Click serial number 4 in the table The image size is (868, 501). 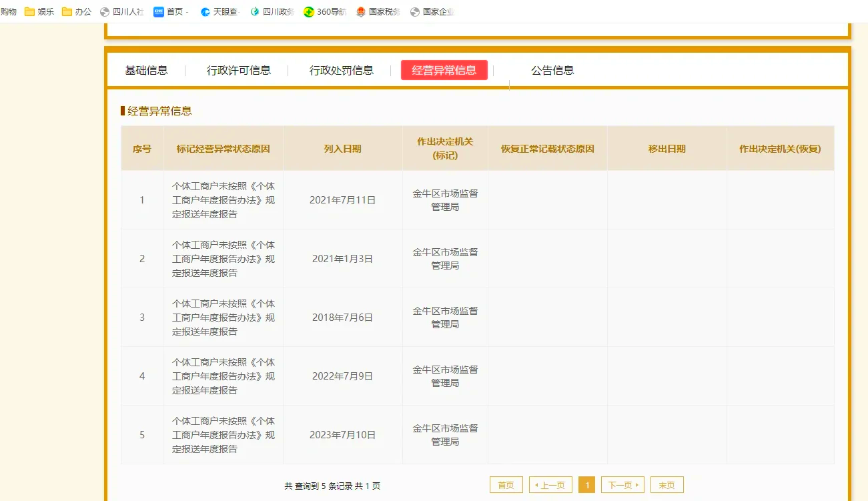point(142,376)
